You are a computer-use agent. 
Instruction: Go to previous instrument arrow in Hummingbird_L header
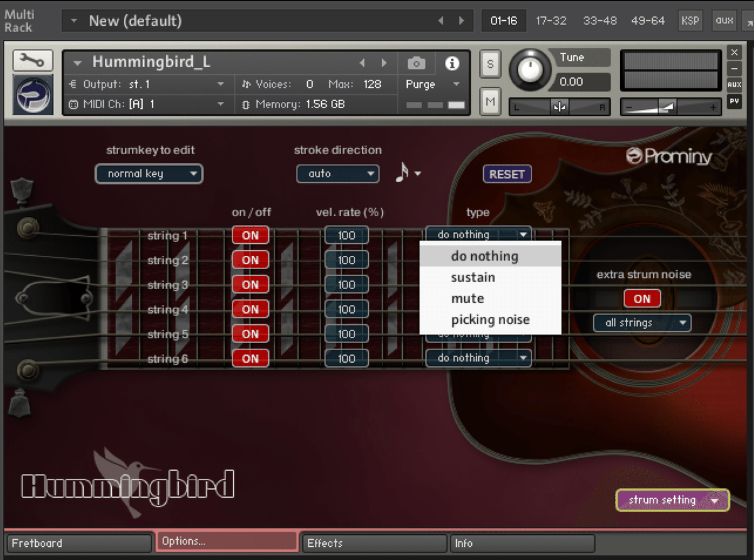pyautogui.click(x=362, y=63)
